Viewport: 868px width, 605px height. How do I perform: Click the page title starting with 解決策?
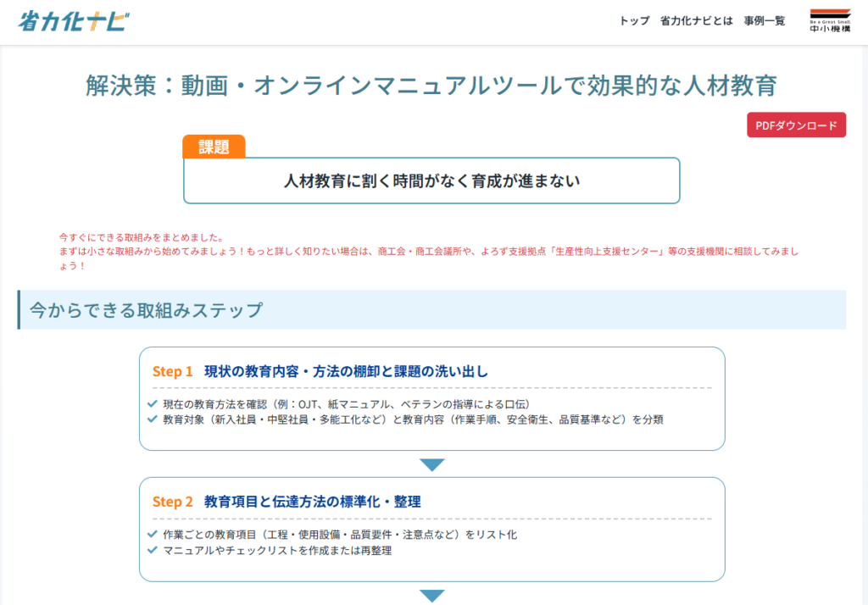pos(431,86)
